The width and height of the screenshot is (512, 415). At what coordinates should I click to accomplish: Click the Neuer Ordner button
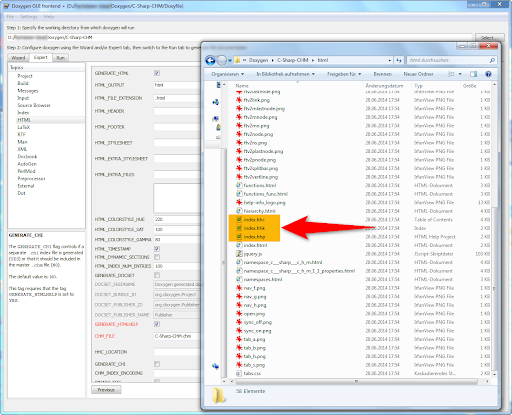[x=418, y=74]
